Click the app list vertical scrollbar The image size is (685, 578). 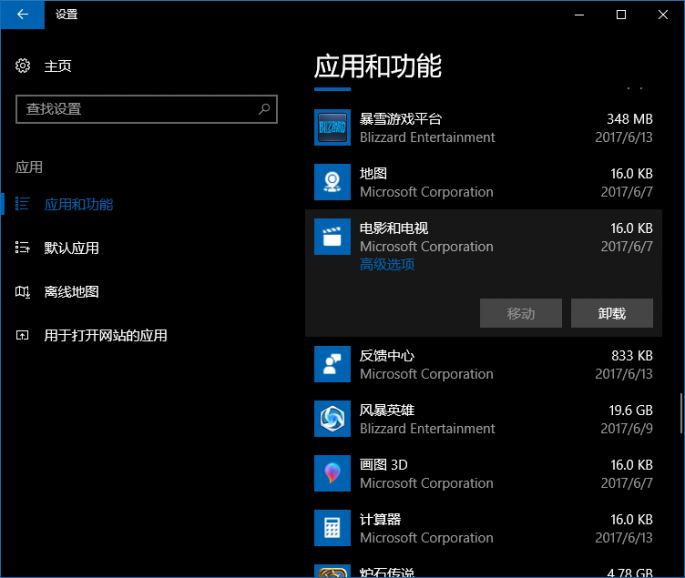click(x=681, y=412)
